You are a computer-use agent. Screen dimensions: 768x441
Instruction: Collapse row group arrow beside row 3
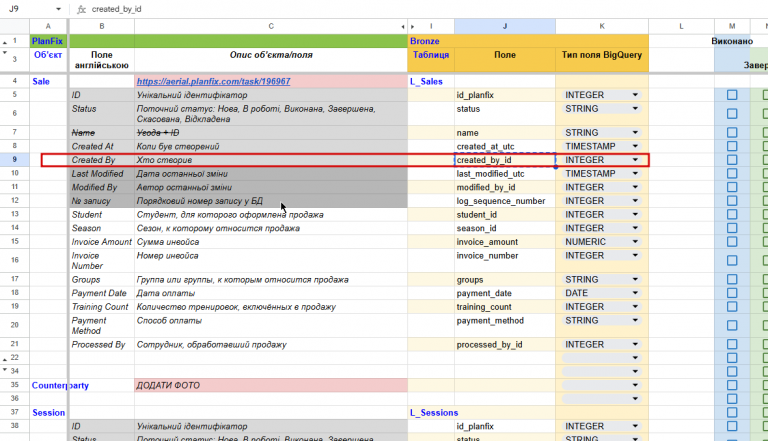pos(5,52)
